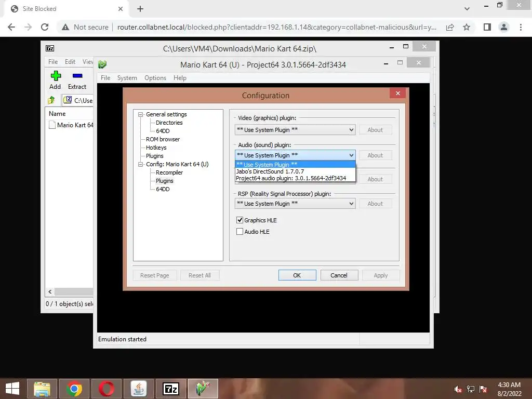The image size is (532, 399).
Task: Click the 7z logo in the 7-Zip title bar
Action: (x=50, y=48)
